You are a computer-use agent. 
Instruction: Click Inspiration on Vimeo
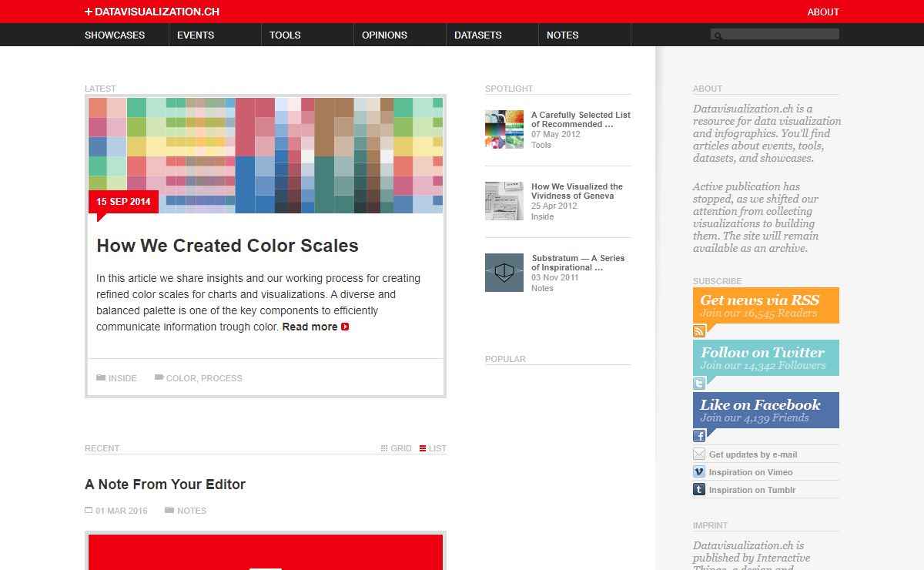point(751,472)
